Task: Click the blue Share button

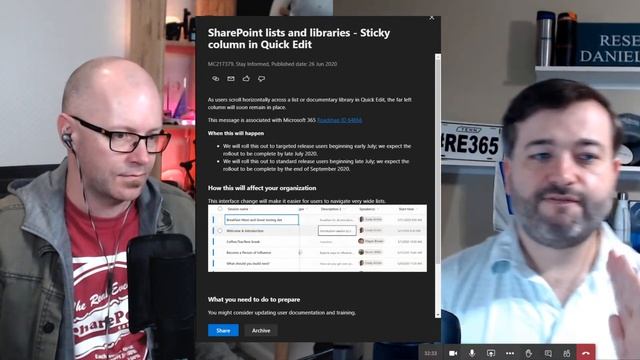Action: [x=223, y=330]
